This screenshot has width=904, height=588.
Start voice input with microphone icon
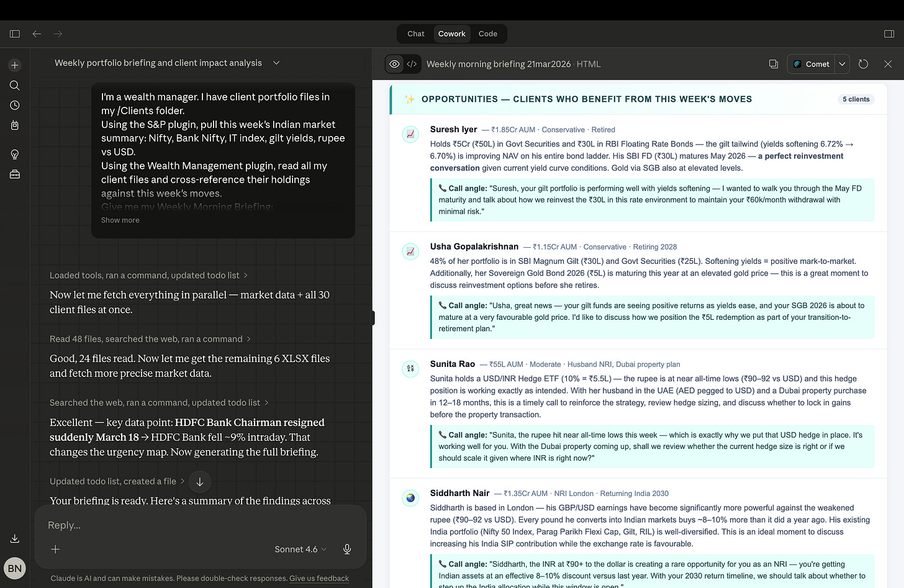(347, 550)
